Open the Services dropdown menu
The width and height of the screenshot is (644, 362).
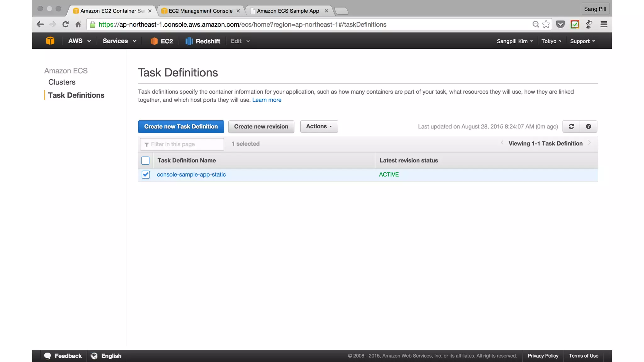(x=119, y=41)
